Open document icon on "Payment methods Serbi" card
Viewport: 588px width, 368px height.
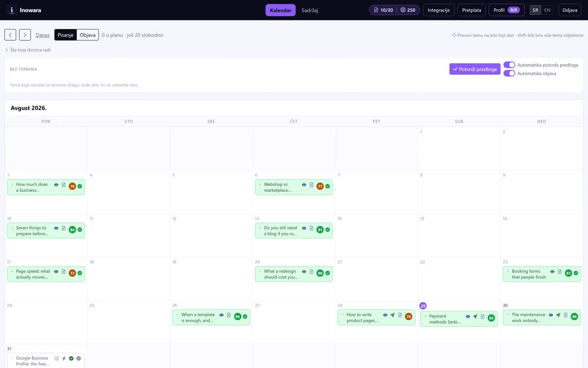482,316
